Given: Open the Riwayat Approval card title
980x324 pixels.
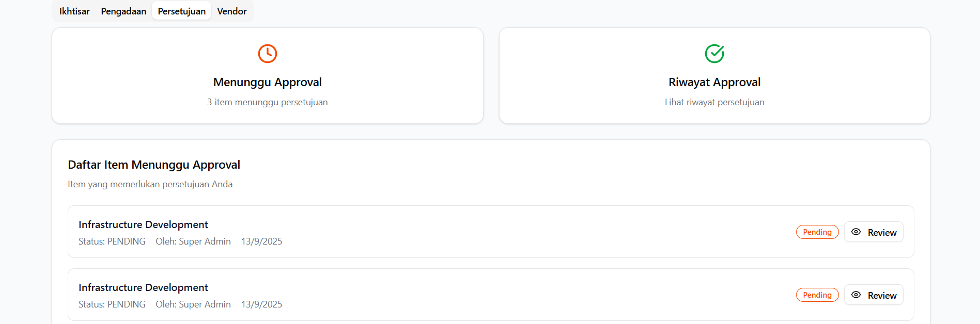Looking at the screenshot, I should coord(714,83).
